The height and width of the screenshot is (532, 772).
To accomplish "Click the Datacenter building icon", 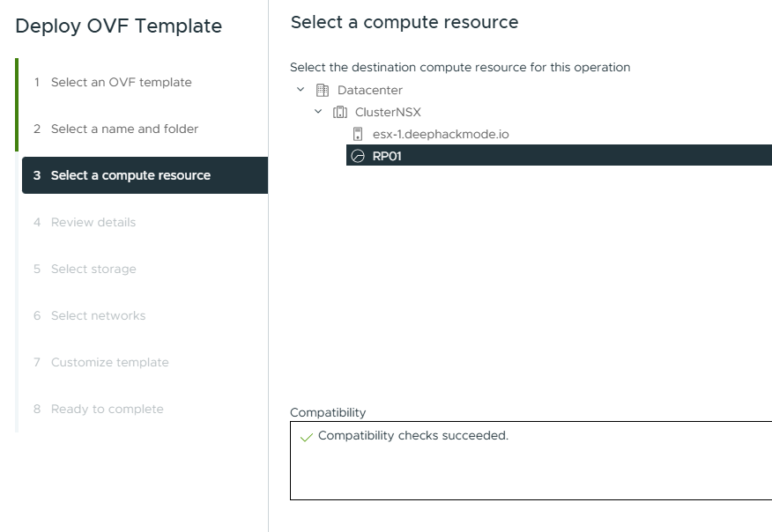I will pyautogui.click(x=323, y=90).
